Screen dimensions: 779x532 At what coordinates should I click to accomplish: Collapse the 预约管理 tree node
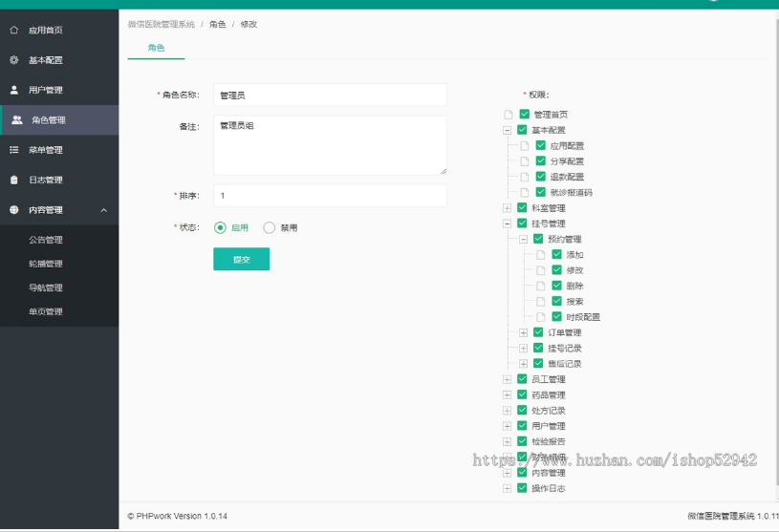[523, 239]
